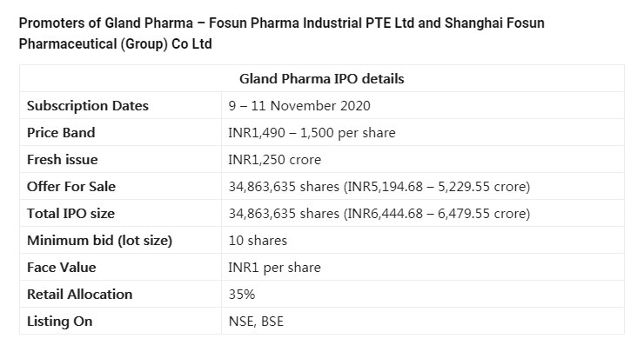Select the Total IPO size label
The image size is (644, 345).
point(70,213)
